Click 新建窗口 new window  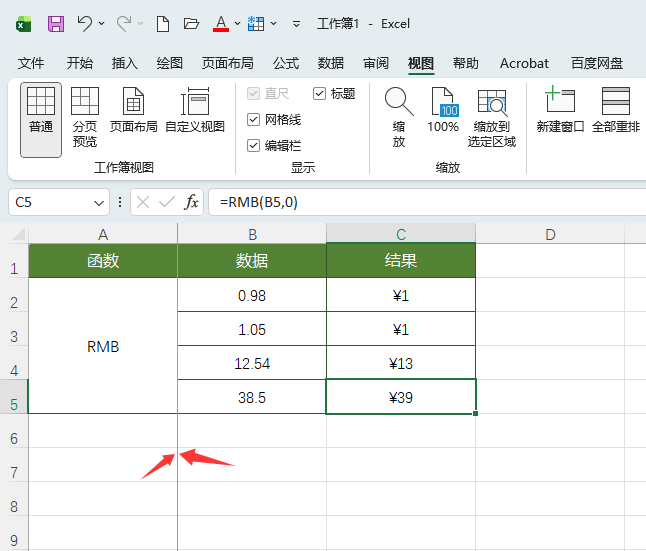click(x=560, y=110)
